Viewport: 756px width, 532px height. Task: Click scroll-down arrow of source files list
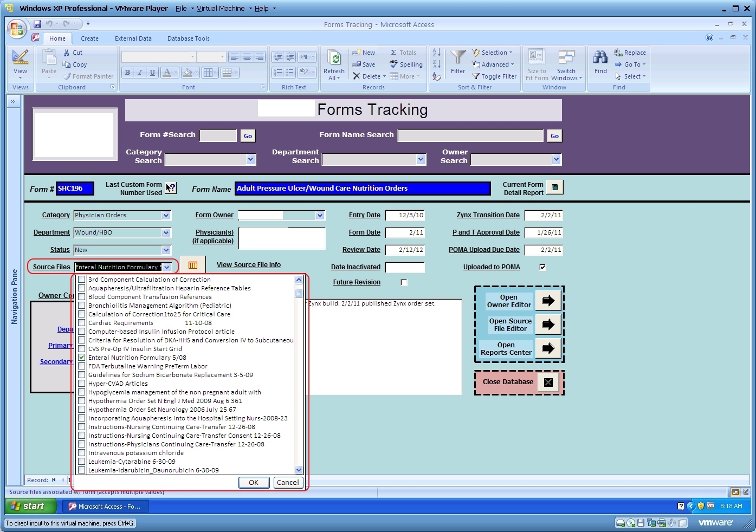coord(299,470)
